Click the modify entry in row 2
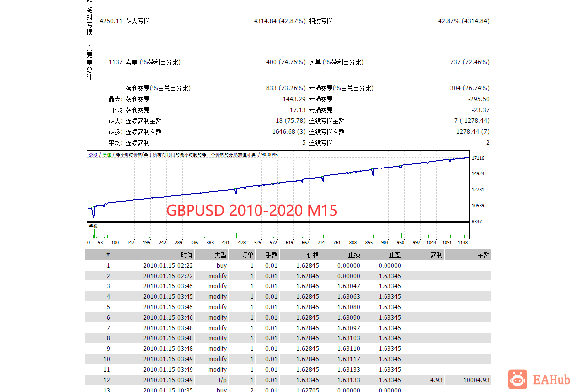Image resolution: width=577 pixels, height=392 pixels. coord(217,276)
